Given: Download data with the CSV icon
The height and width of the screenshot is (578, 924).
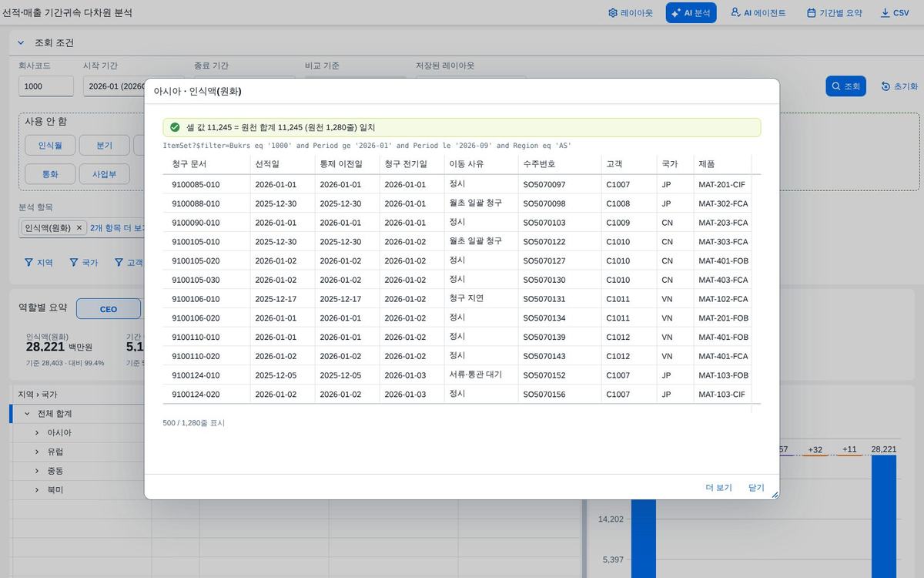Looking at the screenshot, I should tap(885, 13).
